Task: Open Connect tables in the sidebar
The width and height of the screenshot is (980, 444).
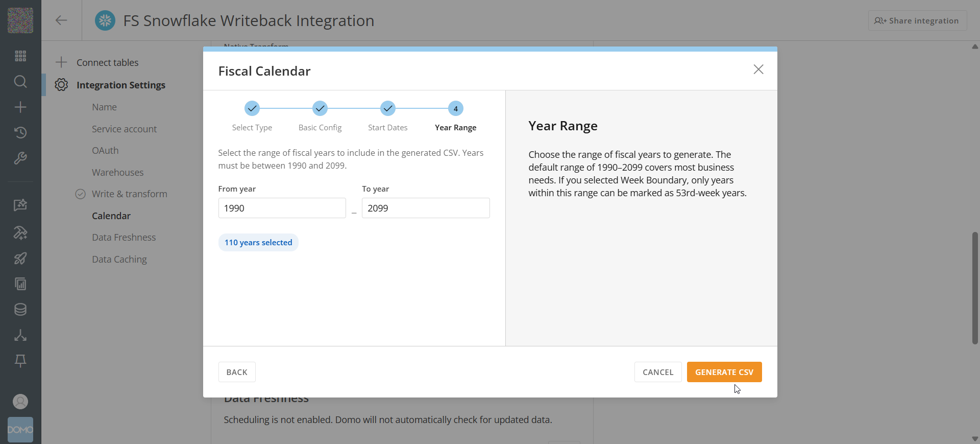Action: click(108, 62)
